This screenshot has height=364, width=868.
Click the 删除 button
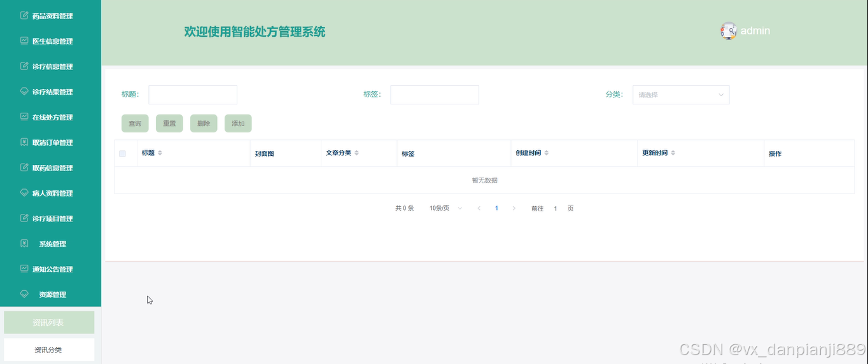(204, 123)
